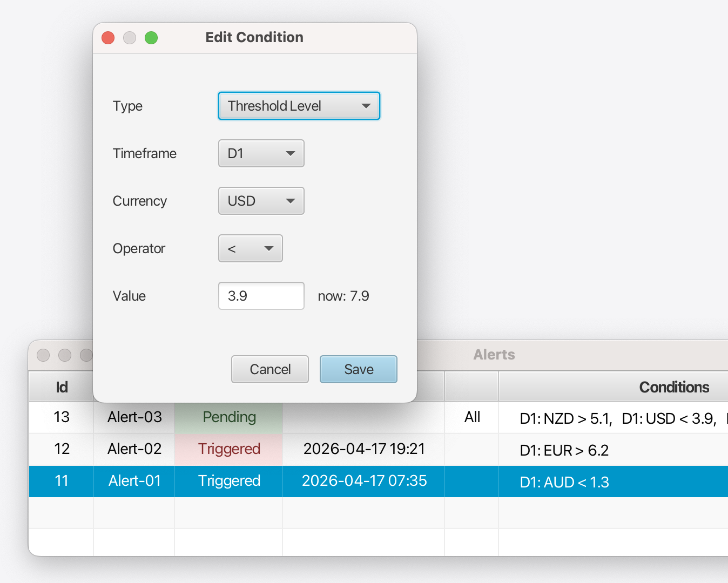The image size is (728, 583).
Task: Click the green zoom button on dialog
Action: [151, 38]
